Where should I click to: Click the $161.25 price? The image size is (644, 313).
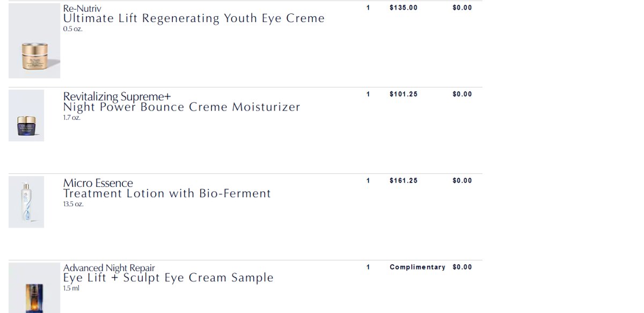pyautogui.click(x=404, y=181)
